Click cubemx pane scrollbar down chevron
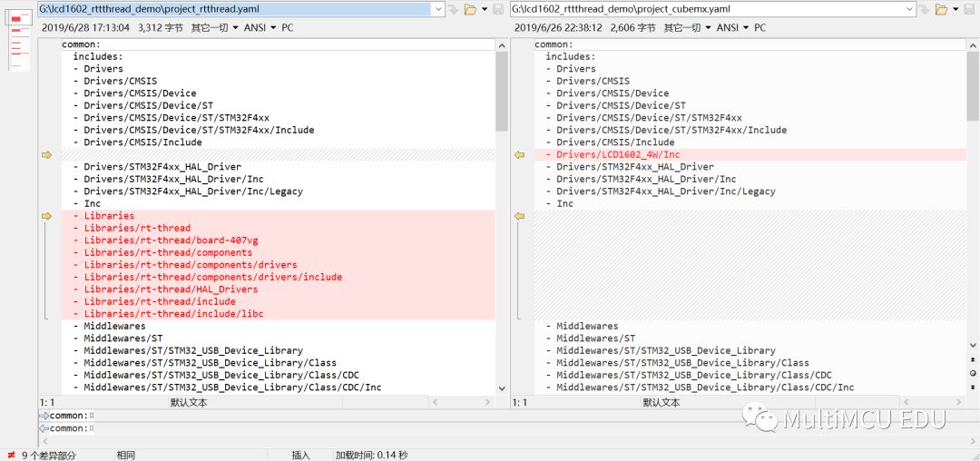The image size is (980, 461). pos(973,345)
